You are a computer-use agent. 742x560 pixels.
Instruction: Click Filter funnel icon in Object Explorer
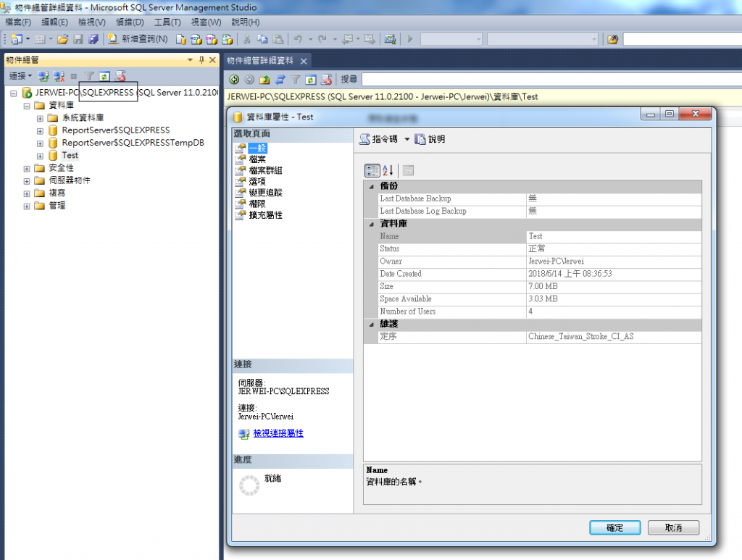89,76
